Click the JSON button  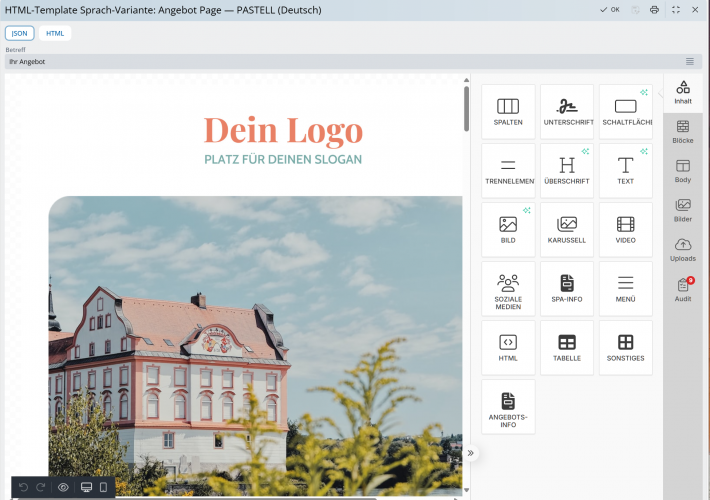click(x=19, y=33)
